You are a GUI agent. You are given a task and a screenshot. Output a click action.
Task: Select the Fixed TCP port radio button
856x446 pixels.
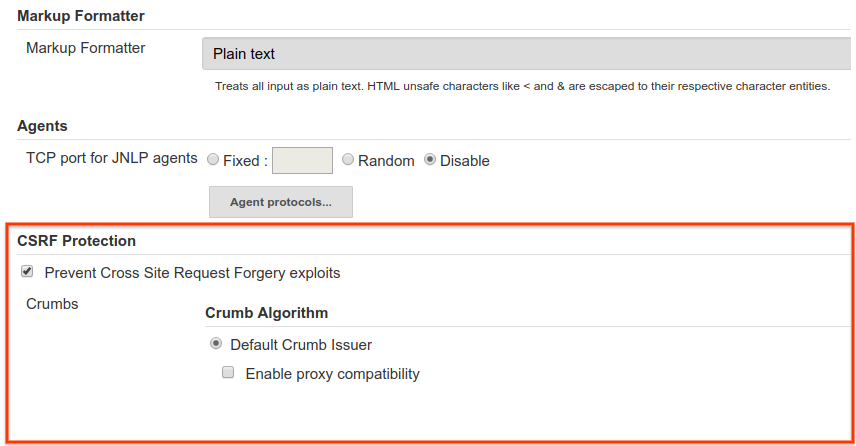[x=213, y=160]
